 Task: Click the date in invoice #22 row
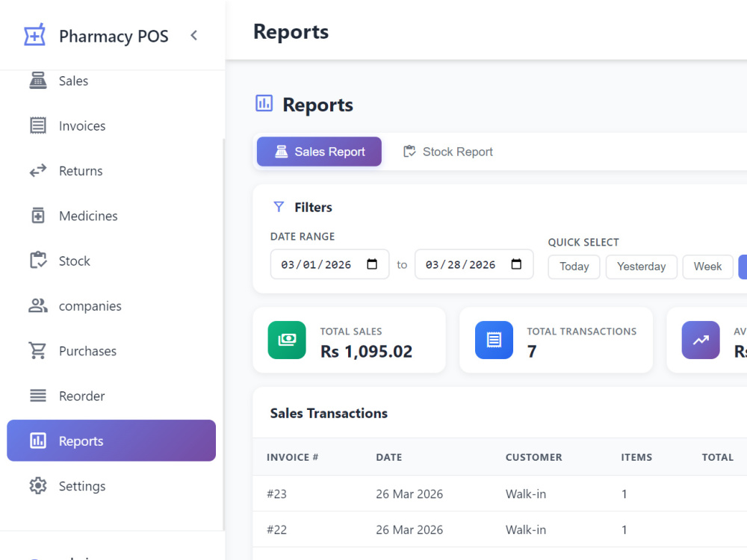[409, 529]
